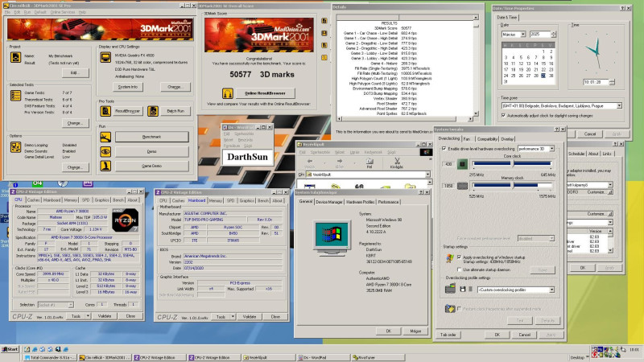Screen dimensions: 644x362
Task: Switch to Total Commander from the taskbar
Action: point(51,357)
